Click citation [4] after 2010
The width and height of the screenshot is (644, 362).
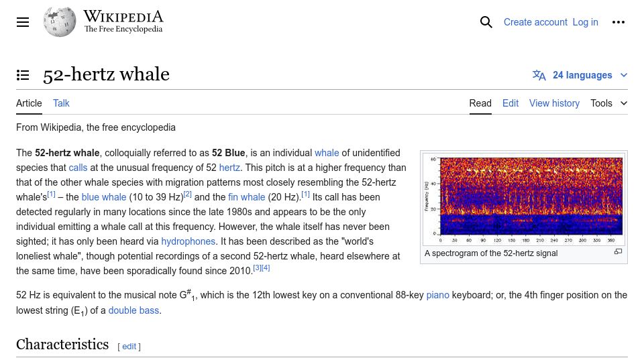coord(266,268)
